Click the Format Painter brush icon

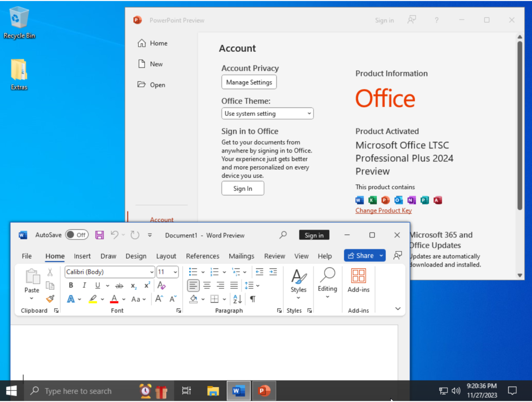click(x=50, y=299)
